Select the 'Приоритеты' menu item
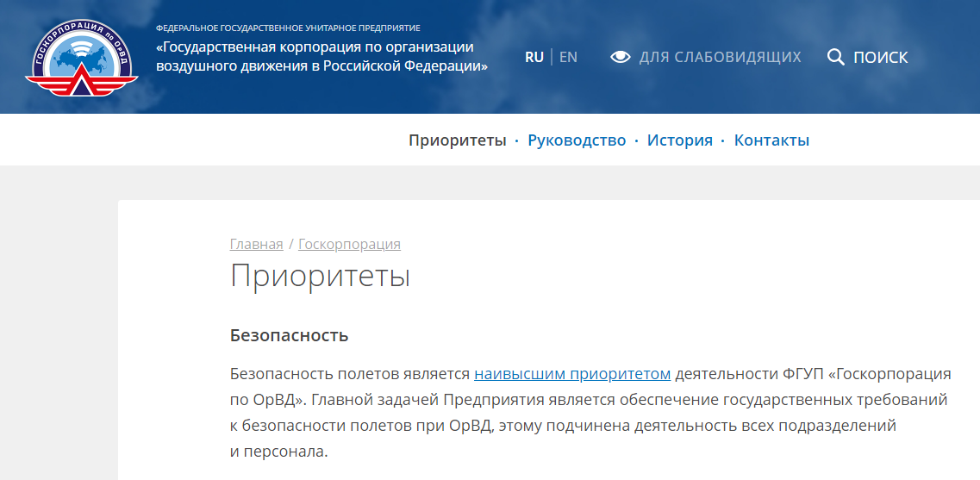Viewport: 980px width, 480px height. coord(458,140)
